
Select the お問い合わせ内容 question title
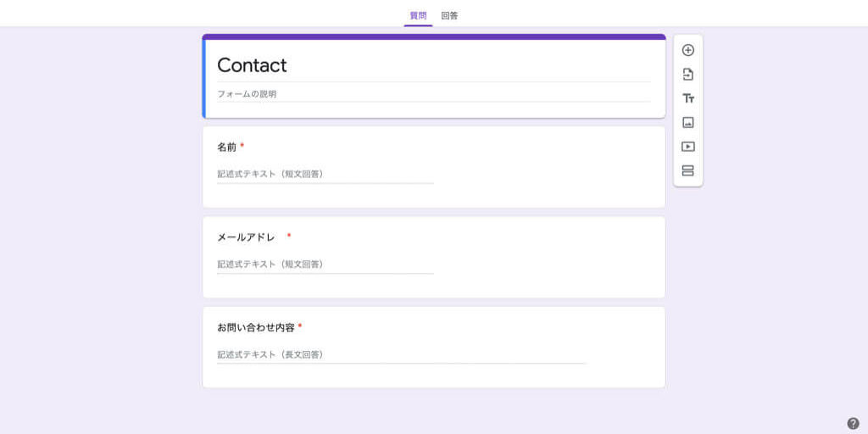[x=256, y=328]
